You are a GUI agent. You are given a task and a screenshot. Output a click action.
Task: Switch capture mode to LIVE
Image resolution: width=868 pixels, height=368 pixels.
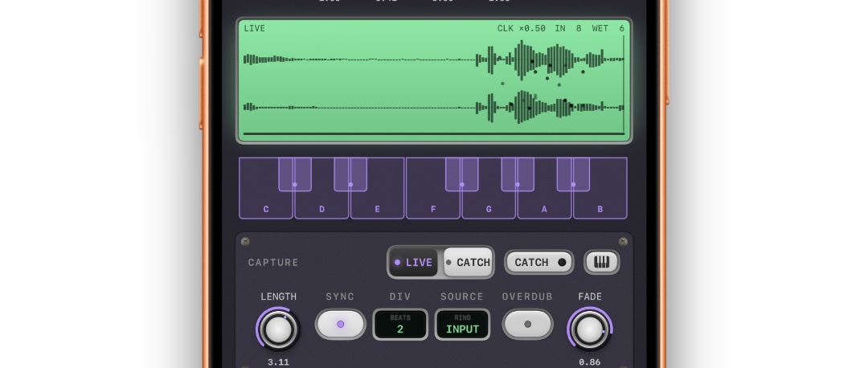point(414,262)
